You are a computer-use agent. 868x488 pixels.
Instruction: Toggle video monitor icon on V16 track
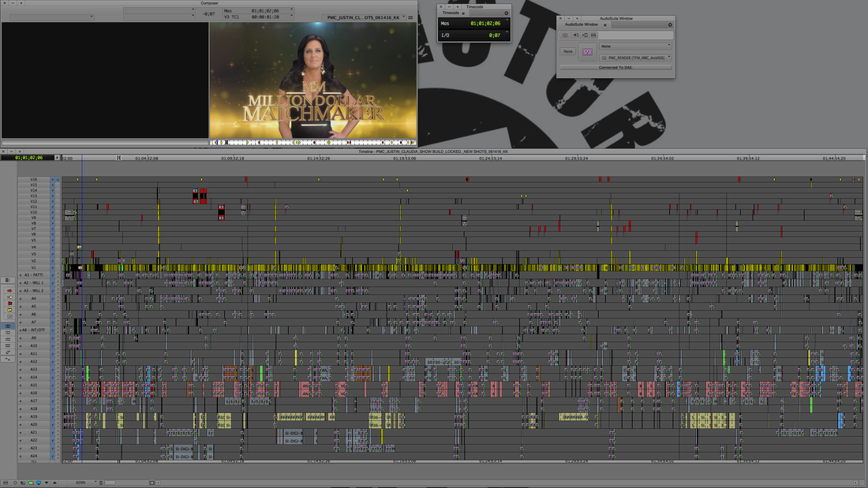tap(58, 179)
